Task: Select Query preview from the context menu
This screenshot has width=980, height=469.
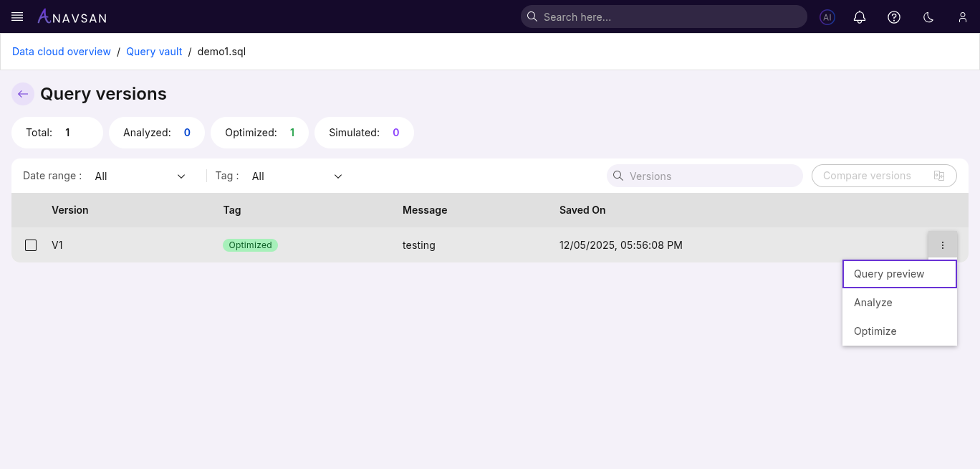Action: coord(888,273)
